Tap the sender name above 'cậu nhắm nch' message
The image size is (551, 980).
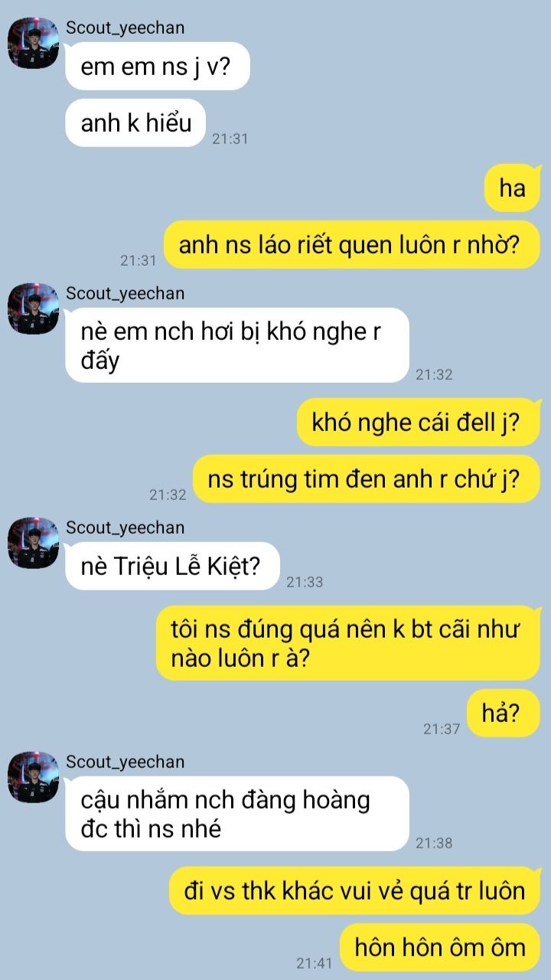[125, 762]
